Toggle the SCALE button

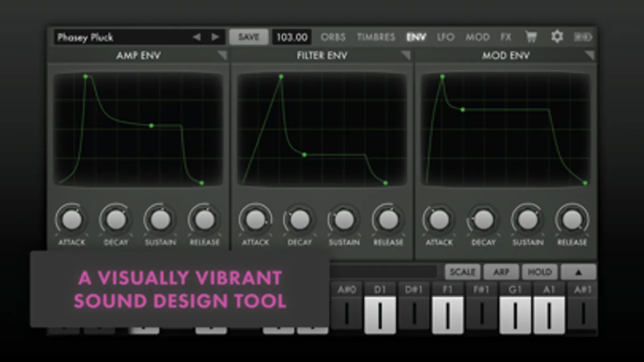pos(462,272)
